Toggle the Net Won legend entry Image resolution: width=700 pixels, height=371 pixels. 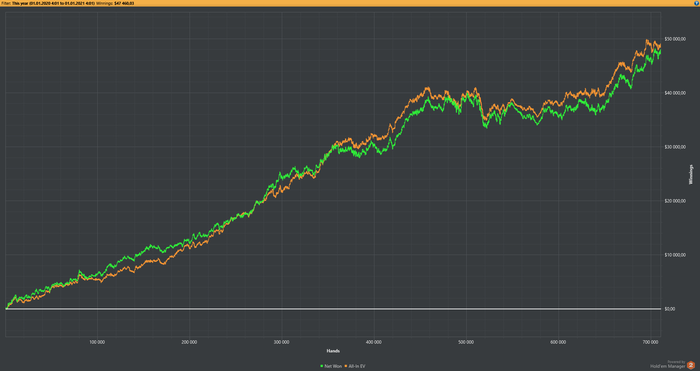[331, 366]
